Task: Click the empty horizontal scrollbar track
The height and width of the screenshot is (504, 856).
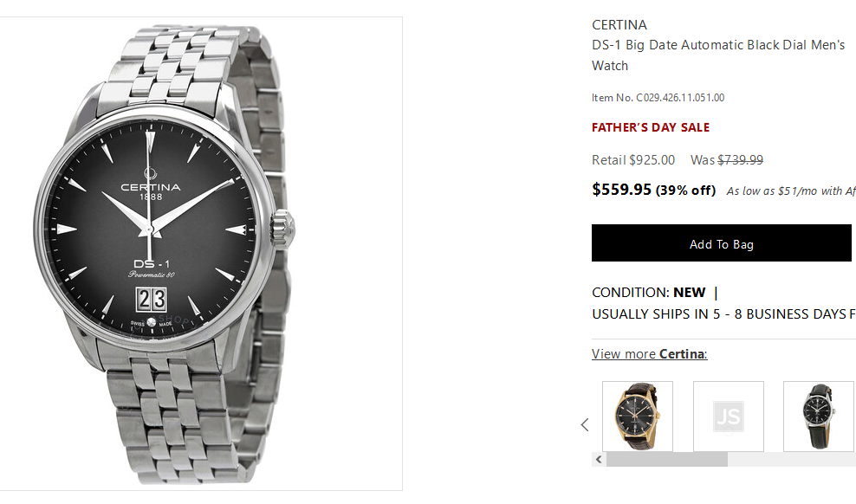Action: click(790, 460)
